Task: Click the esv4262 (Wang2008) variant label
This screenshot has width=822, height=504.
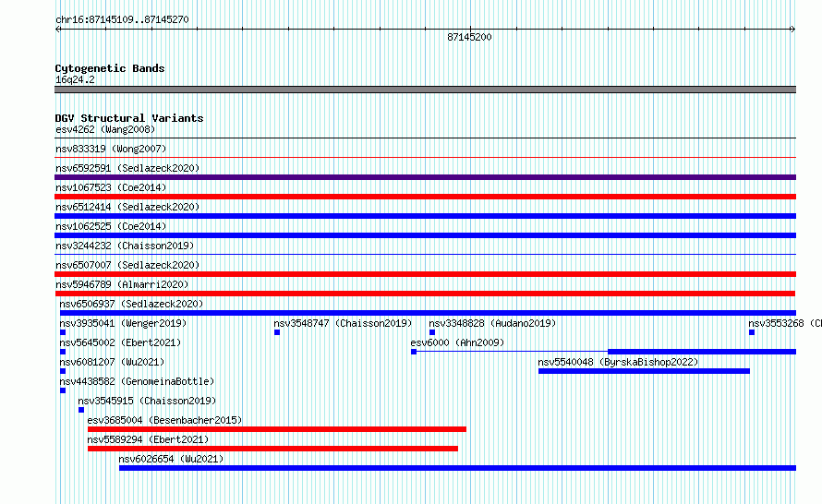Action: pos(105,129)
